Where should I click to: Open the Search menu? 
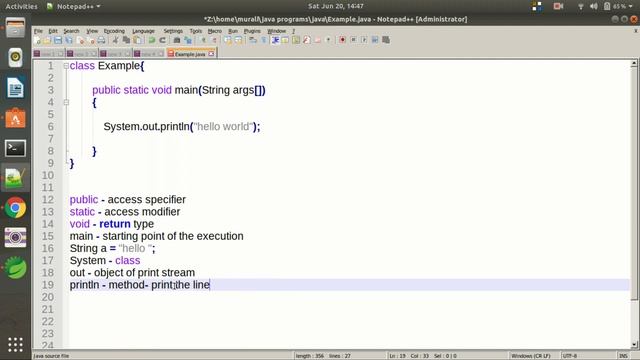point(71,31)
